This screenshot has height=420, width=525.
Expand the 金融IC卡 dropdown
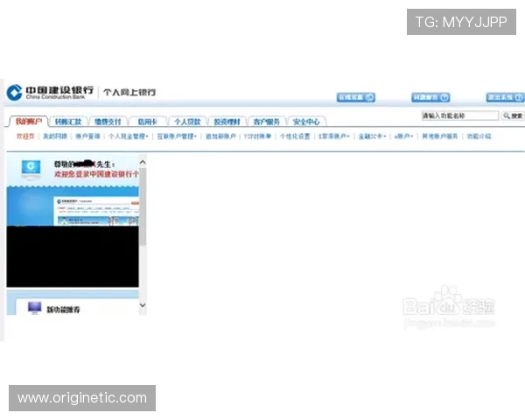373,136
